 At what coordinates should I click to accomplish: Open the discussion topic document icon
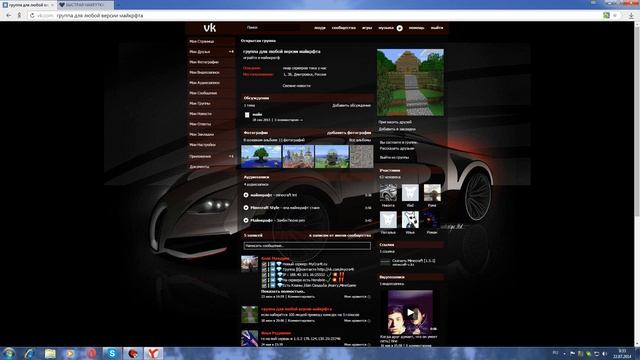click(247, 115)
